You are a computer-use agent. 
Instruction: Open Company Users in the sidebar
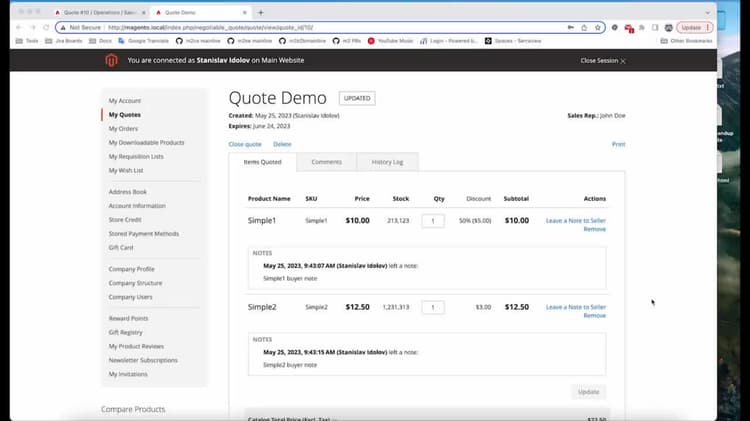tap(130, 297)
